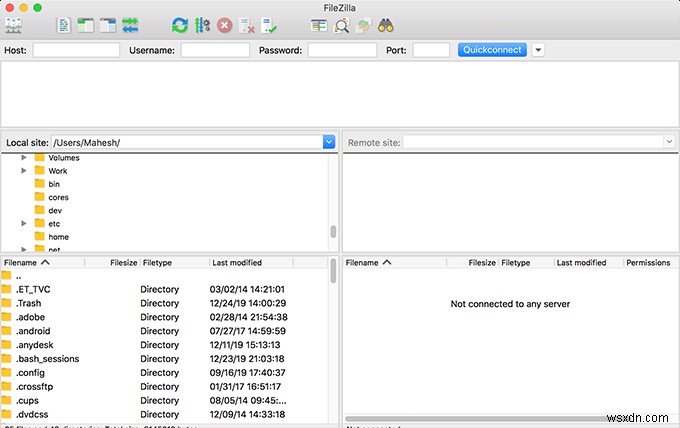
Task: Select the .dvdcss directory row
Action: point(165,414)
